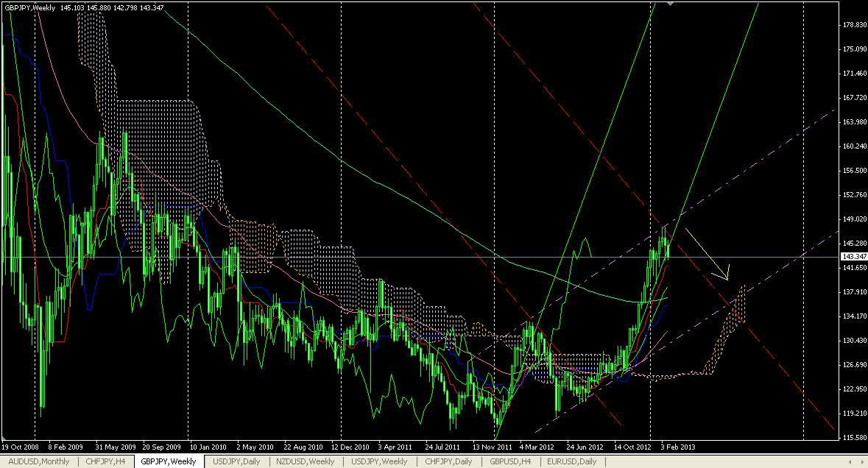Click the 167.720 price axis label
868x468 pixels.
pyautogui.click(x=855, y=97)
